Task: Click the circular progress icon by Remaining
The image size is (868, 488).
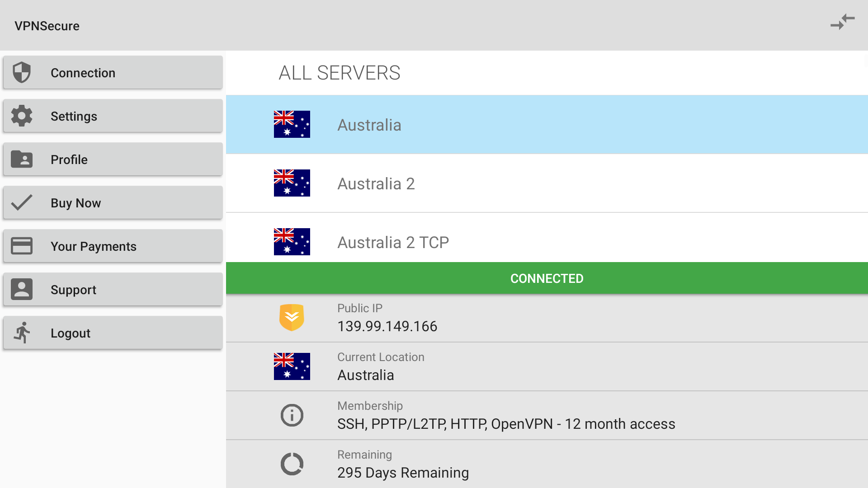Action: [292, 464]
